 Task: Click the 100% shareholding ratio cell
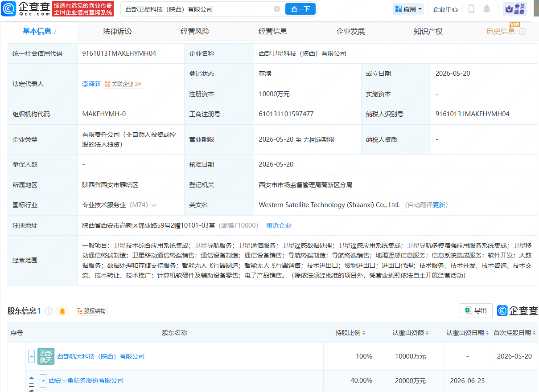[364, 356]
